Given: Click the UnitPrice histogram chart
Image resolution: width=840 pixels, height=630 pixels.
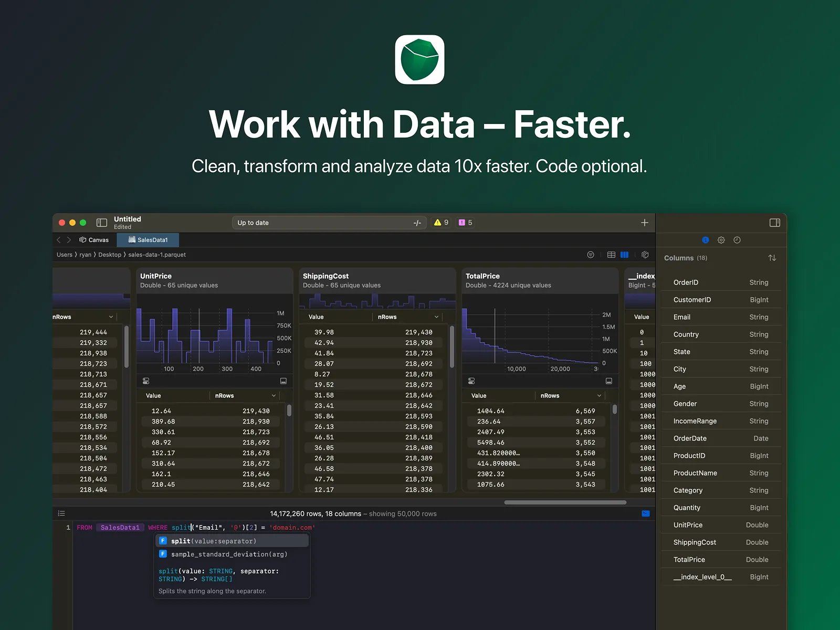Looking at the screenshot, I should click(x=206, y=336).
